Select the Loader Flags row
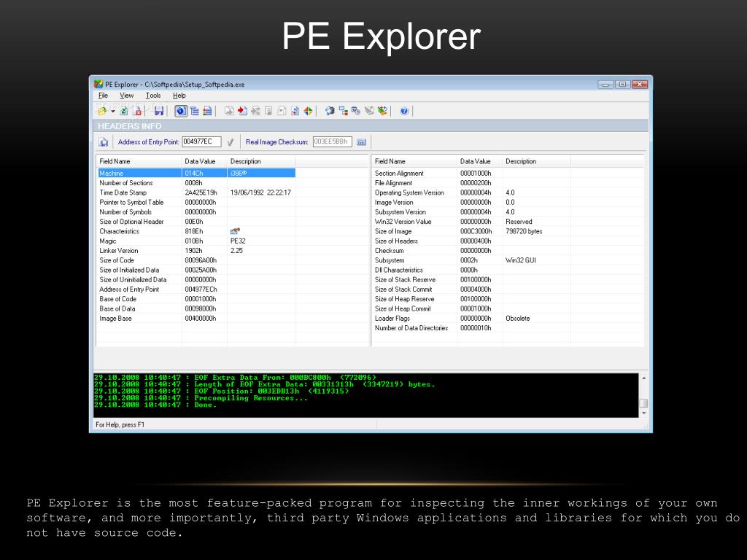 (472, 319)
